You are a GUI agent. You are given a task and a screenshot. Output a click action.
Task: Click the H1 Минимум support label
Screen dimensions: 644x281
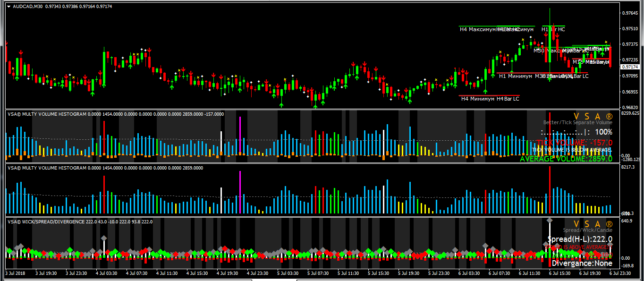click(515, 76)
